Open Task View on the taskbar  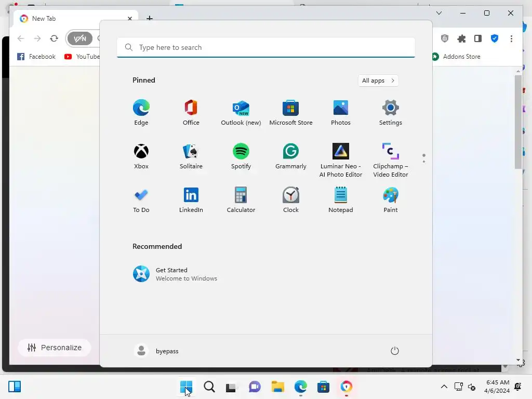[232, 387]
